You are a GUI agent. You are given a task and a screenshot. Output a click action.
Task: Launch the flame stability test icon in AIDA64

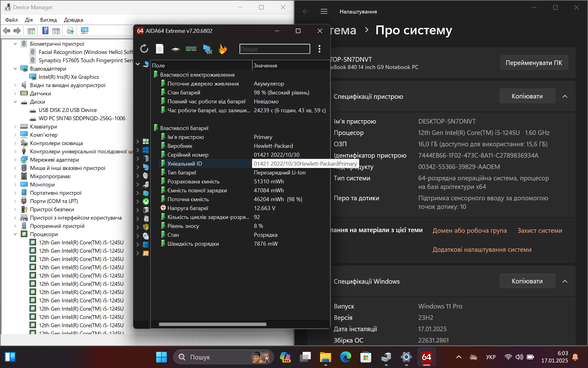[223, 49]
